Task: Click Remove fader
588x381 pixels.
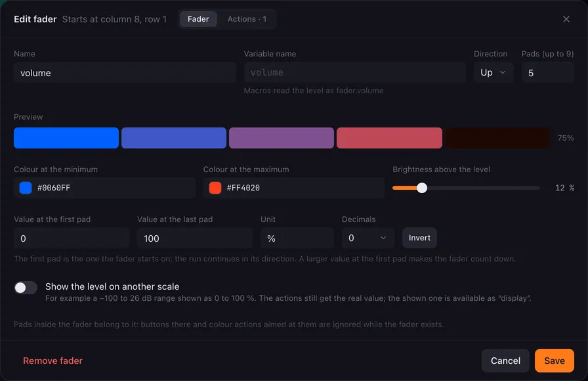Action: [x=53, y=361]
